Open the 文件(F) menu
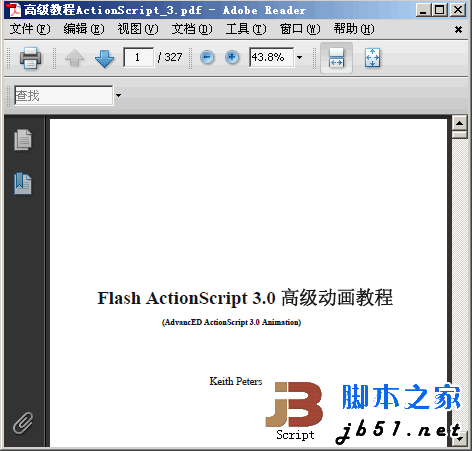Image resolution: width=472 pixels, height=451 pixels. tap(30, 29)
